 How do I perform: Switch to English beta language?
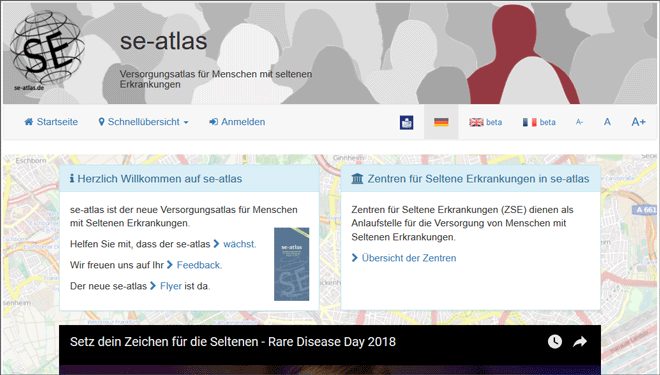click(x=485, y=122)
